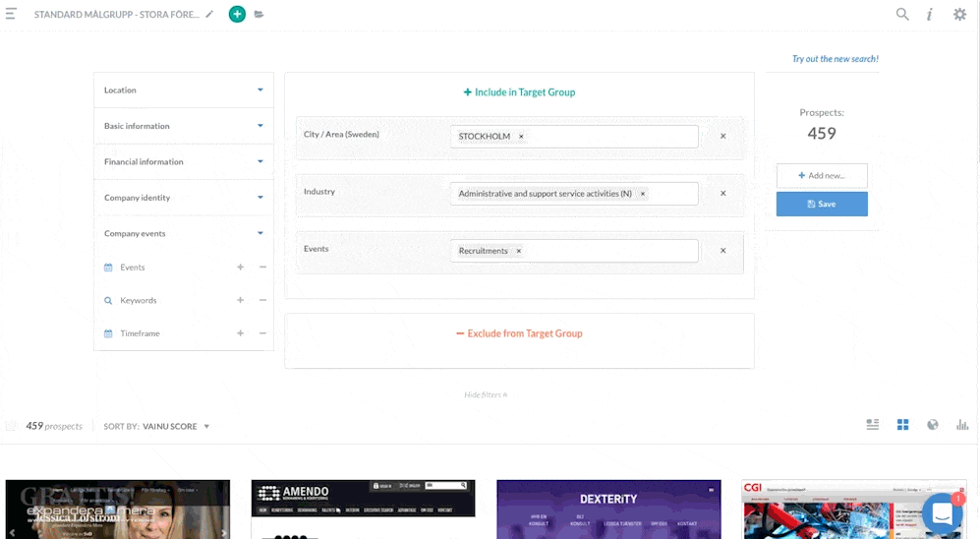This screenshot has width=980, height=539.
Task: Click the pencil icon to rename target group
Action: (209, 15)
